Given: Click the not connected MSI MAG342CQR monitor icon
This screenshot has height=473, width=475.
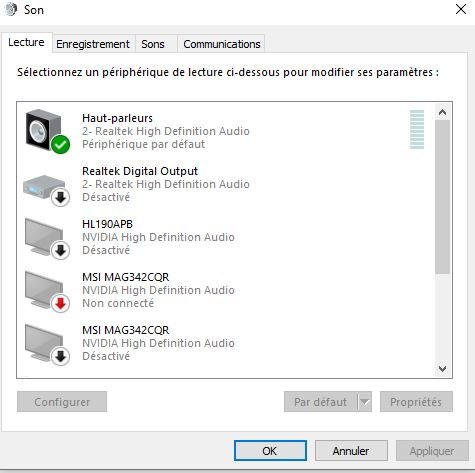Looking at the screenshot, I should click(47, 291).
